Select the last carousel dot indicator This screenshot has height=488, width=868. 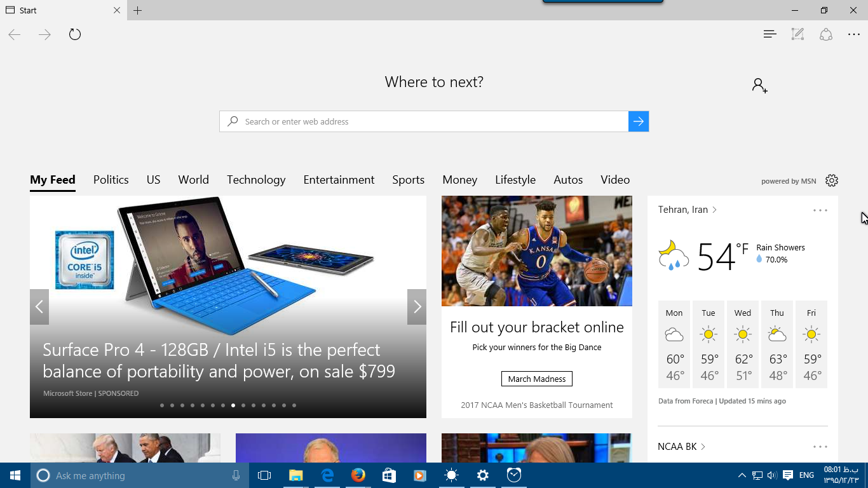click(x=294, y=405)
